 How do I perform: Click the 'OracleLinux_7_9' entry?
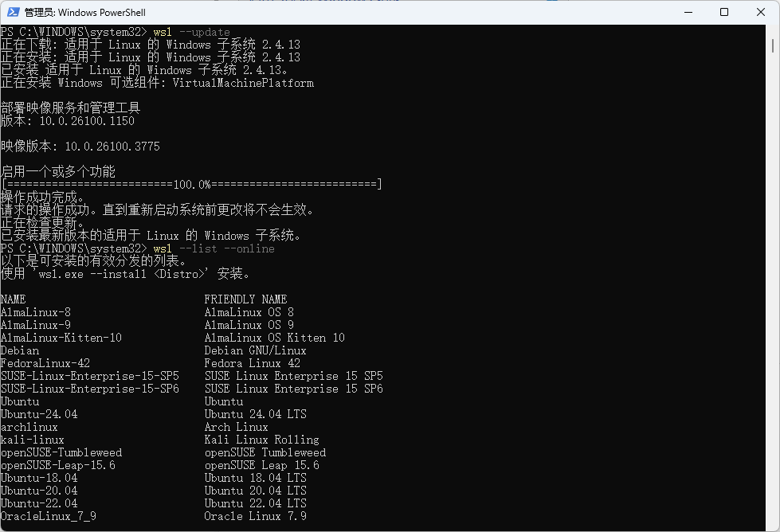(49, 516)
